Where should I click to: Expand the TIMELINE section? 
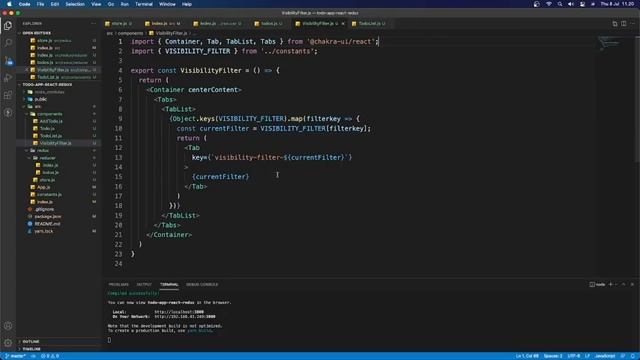tap(31, 349)
